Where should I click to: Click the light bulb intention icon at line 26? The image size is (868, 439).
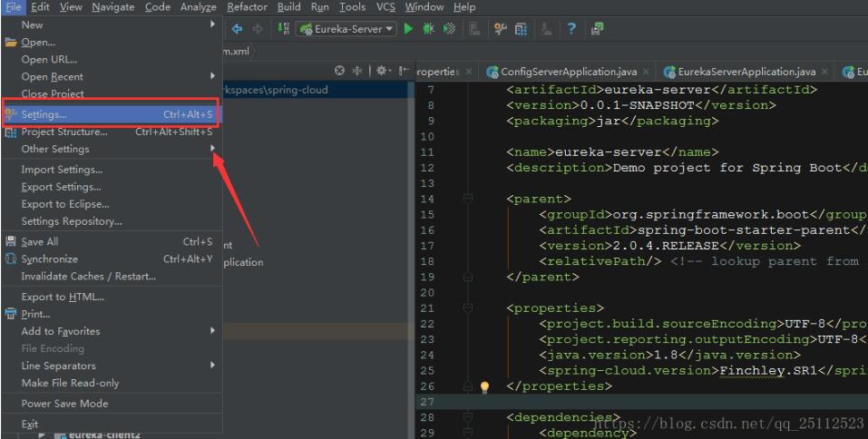point(484,386)
